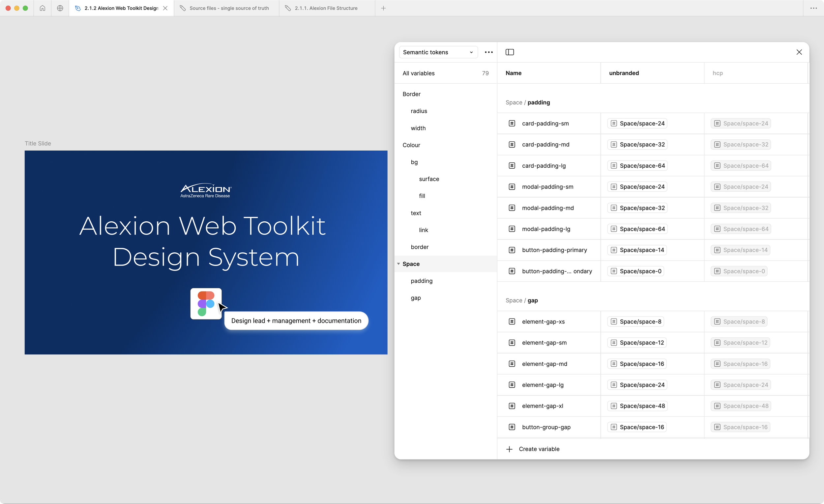This screenshot has width=824, height=504.
Task: Collapse the Space group in sidebar
Action: coord(398,264)
